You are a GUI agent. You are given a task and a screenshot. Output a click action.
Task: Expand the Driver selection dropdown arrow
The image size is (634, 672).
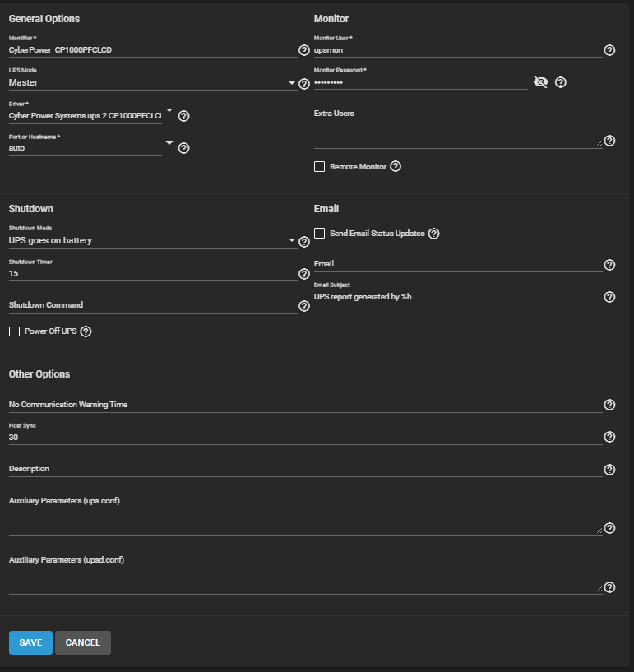coord(169,110)
